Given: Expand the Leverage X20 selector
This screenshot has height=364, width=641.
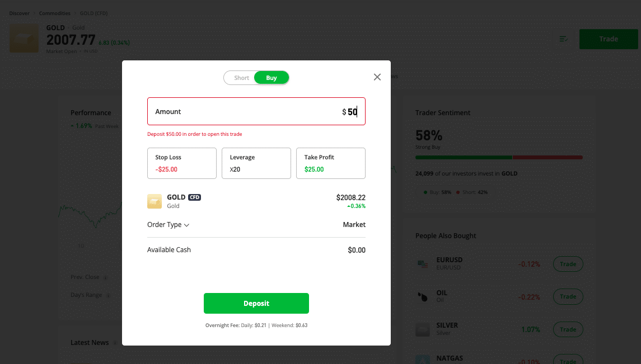Looking at the screenshot, I should [x=256, y=163].
